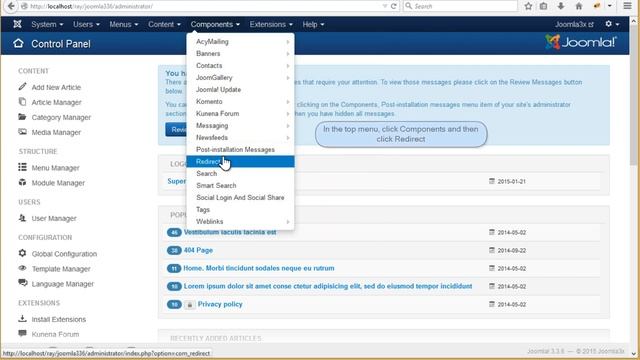Click the pencil icon for Add New Article

click(x=22, y=87)
